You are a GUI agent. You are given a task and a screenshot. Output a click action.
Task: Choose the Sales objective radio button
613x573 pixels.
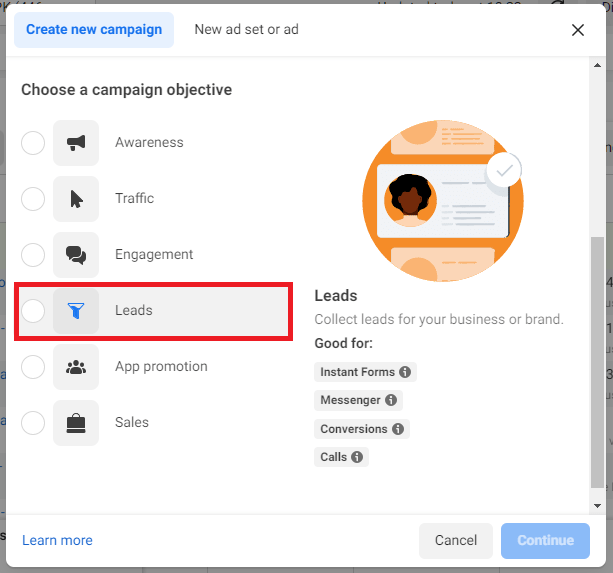point(33,423)
